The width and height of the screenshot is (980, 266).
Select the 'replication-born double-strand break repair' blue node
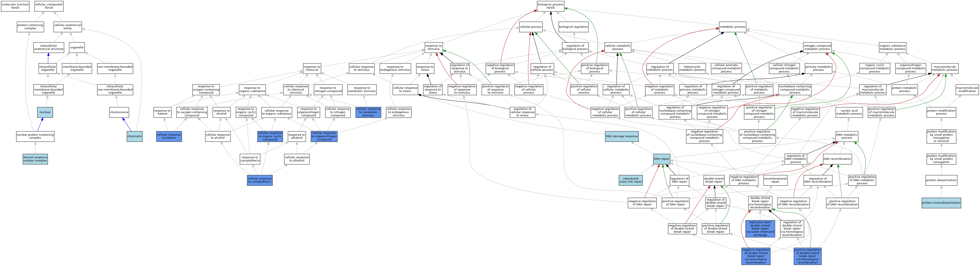[x=760, y=229]
